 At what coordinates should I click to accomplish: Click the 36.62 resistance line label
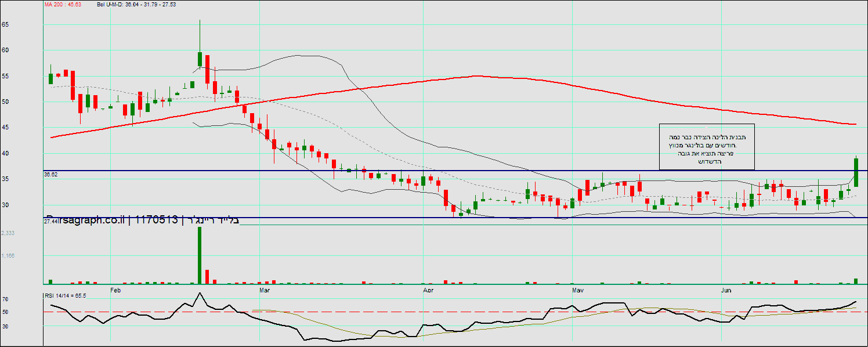pyautogui.click(x=51, y=173)
